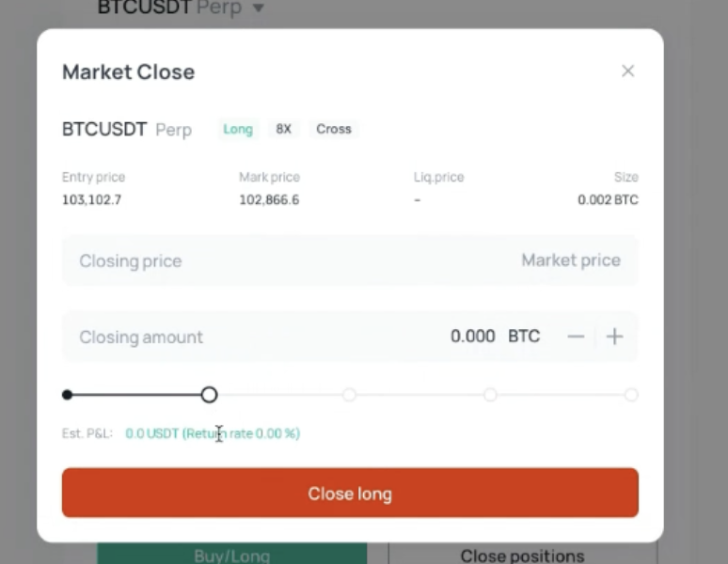Set slider to the 50% marker
The height and width of the screenshot is (564, 728).
point(349,395)
